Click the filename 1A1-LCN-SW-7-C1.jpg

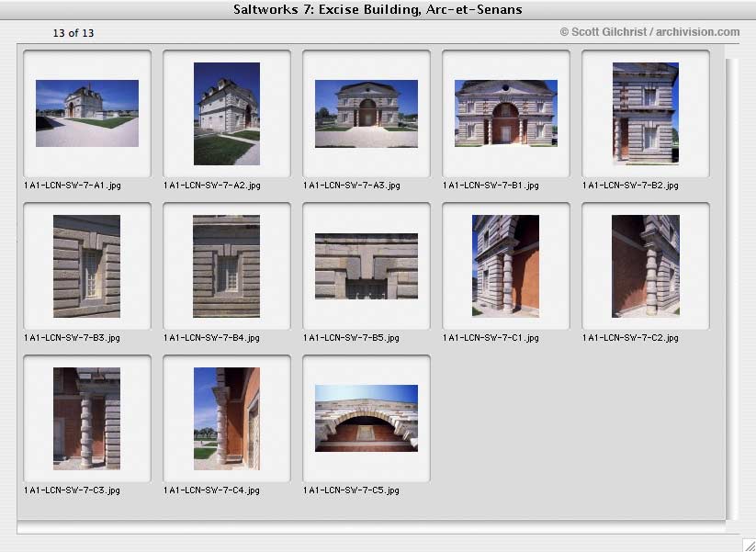(491, 338)
